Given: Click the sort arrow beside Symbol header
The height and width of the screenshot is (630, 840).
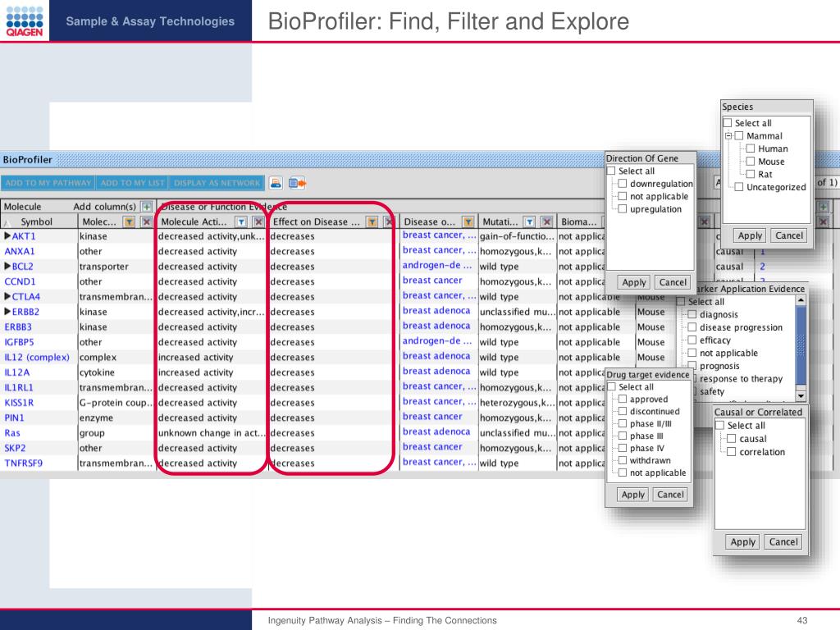Looking at the screenshot, I should point(7,222).
